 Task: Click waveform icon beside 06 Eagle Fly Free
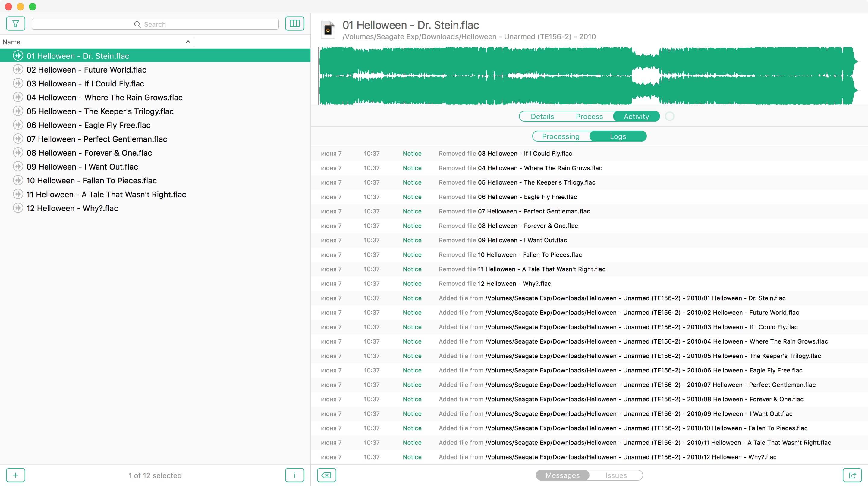coord(18,125)
